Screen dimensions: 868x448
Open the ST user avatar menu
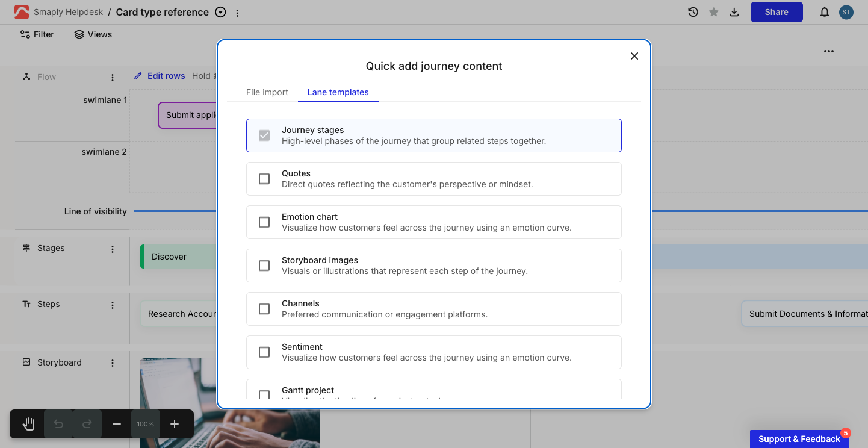click(846, 12)
